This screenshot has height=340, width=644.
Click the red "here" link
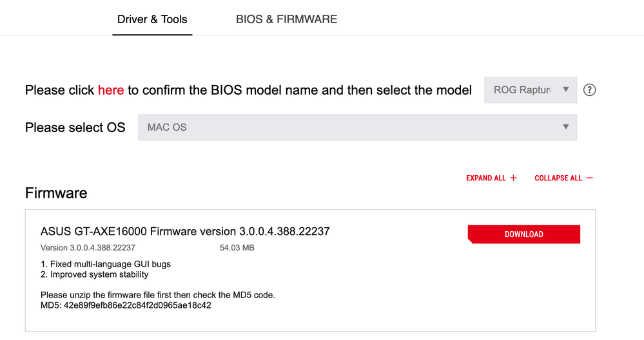(111, 90)
